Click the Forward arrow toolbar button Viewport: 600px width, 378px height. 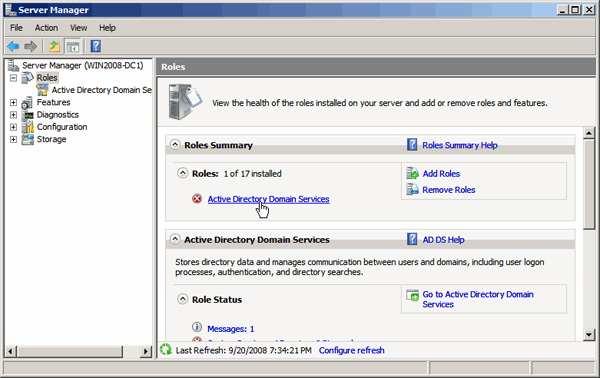(x=31, y=46)
